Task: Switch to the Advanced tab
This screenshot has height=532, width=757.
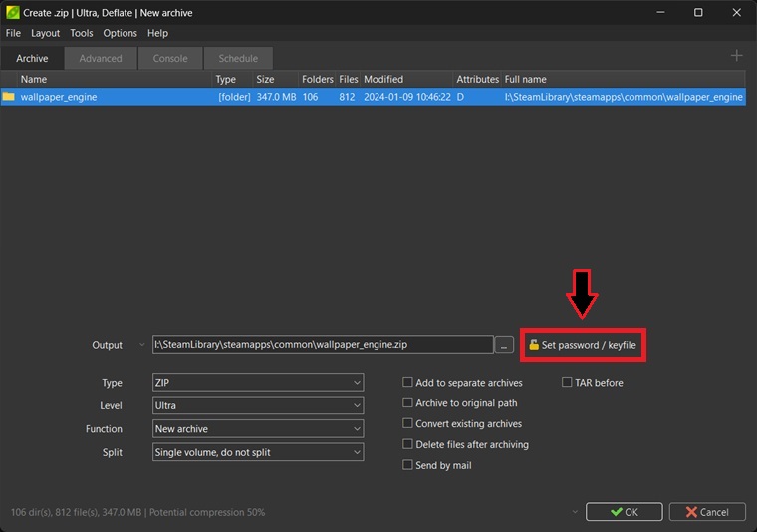Action: 101,58
